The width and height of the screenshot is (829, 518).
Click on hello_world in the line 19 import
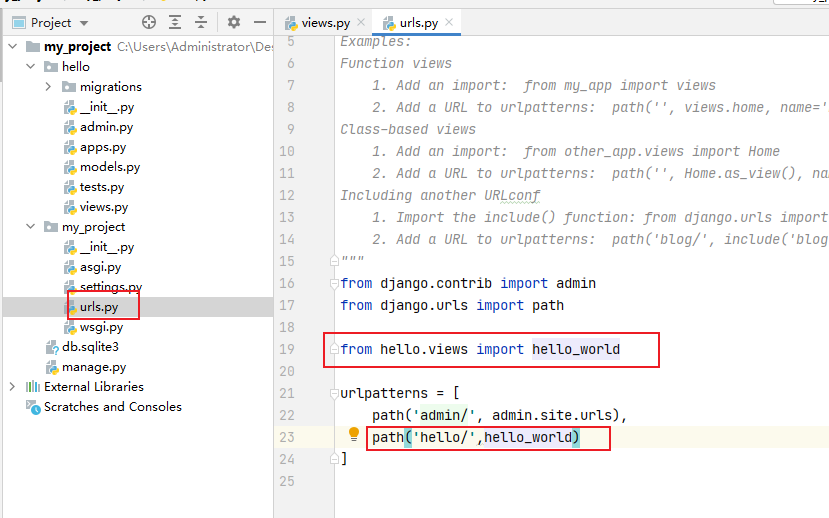[x=576, y=349]
